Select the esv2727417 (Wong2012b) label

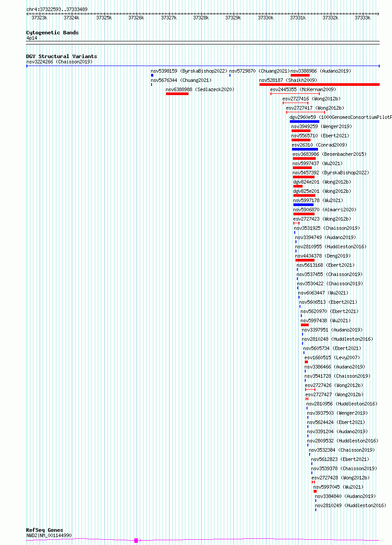coord(315,108)
